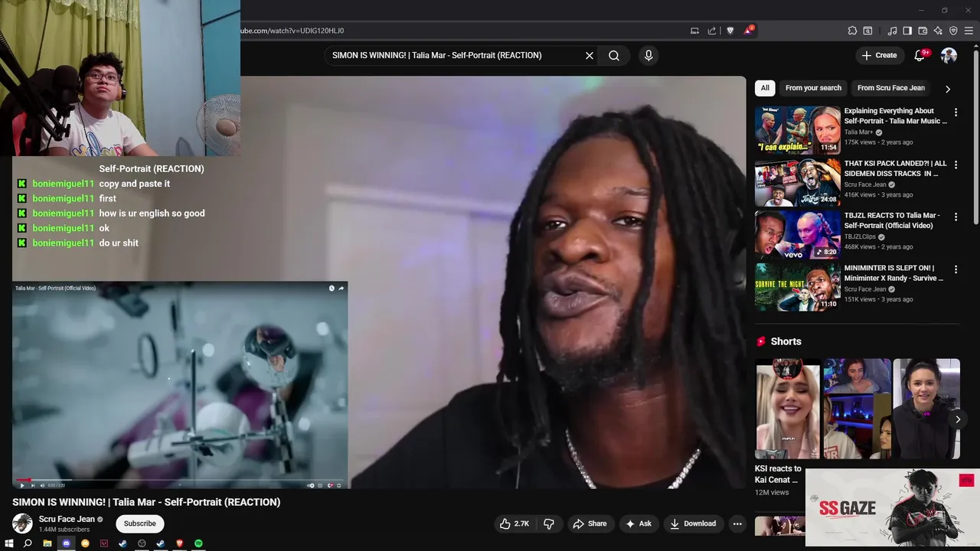The width and height of the screenshot is (980, 551).
Task: Open options for TBJZL REACTS video
Action: pos(955,217)
